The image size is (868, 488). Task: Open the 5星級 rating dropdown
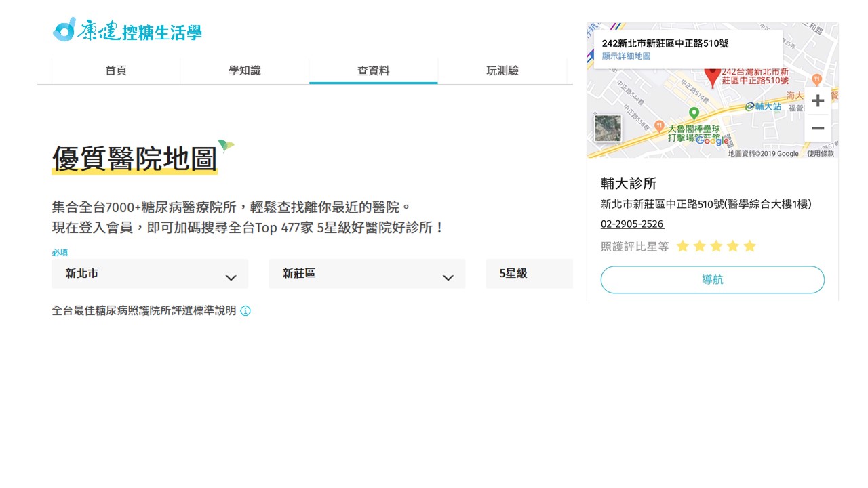(x=529, y=274)
